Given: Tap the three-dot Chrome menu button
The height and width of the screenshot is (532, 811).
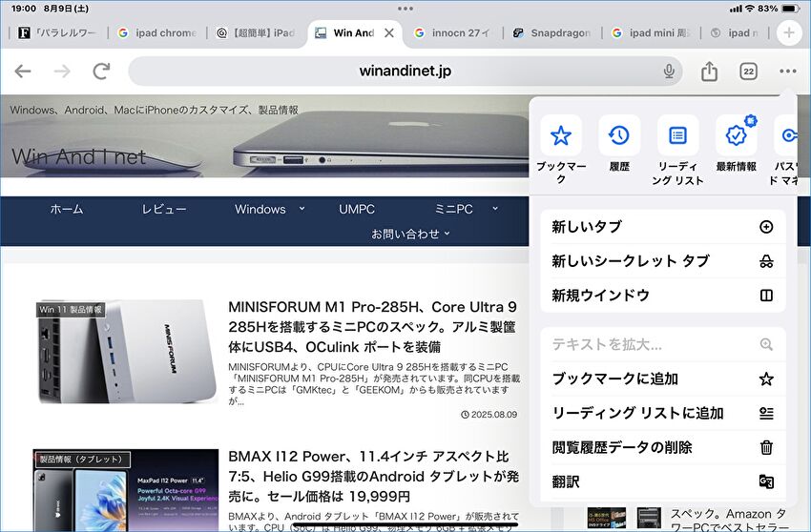Looking at the screenshot, I should (788, 72).
